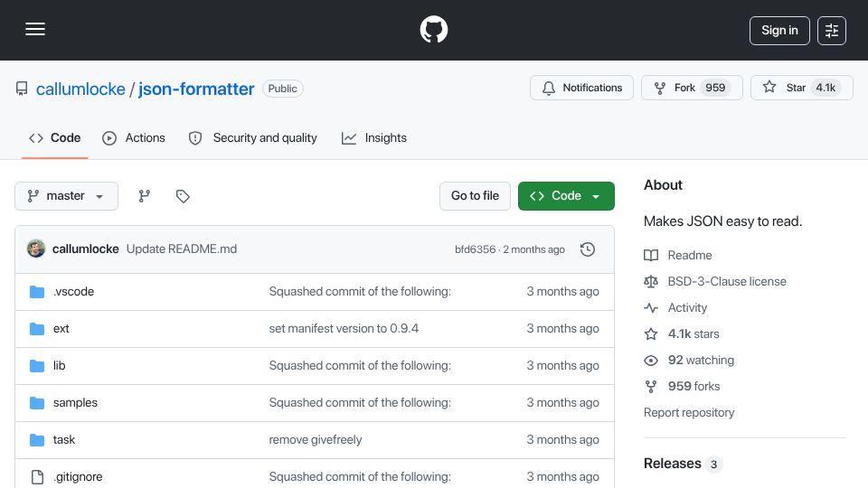Open Security and quality tab
868x488 pixels.
coord(252,137)
